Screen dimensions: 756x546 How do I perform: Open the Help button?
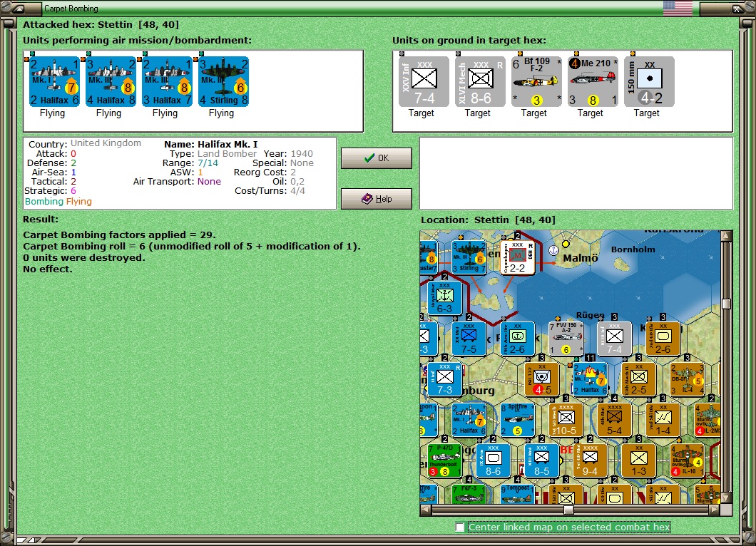(377, 199)
